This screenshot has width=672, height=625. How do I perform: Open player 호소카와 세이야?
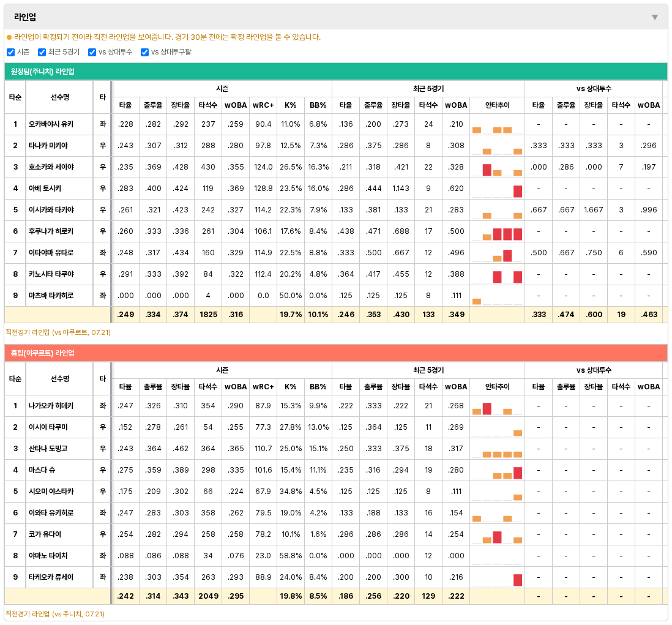[x=51, y=167]
